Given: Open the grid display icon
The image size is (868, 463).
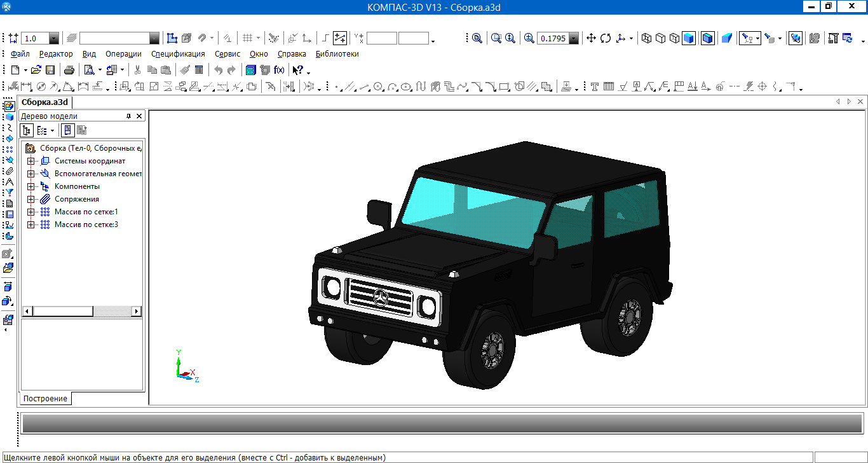Looking at the screenshot, I should 248,38.
